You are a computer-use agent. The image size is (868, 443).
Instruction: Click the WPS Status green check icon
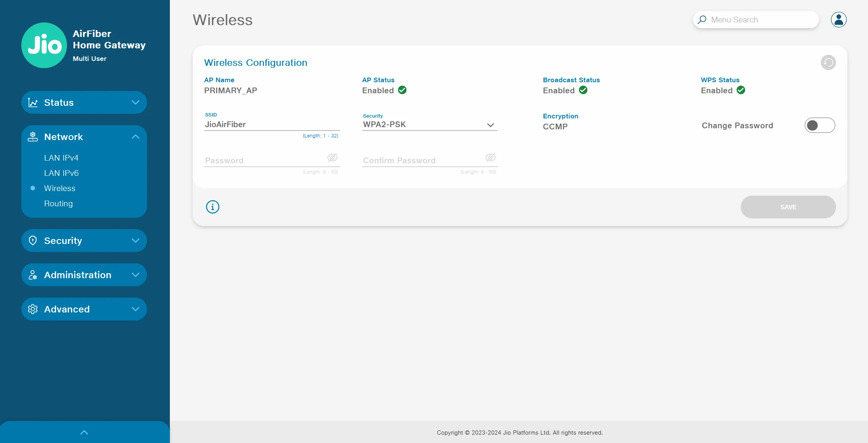pos(741,90)
